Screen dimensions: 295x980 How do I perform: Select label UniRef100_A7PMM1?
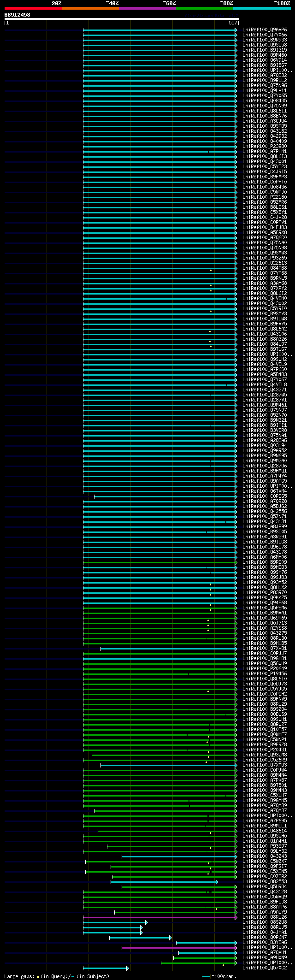tap(265, 151)
